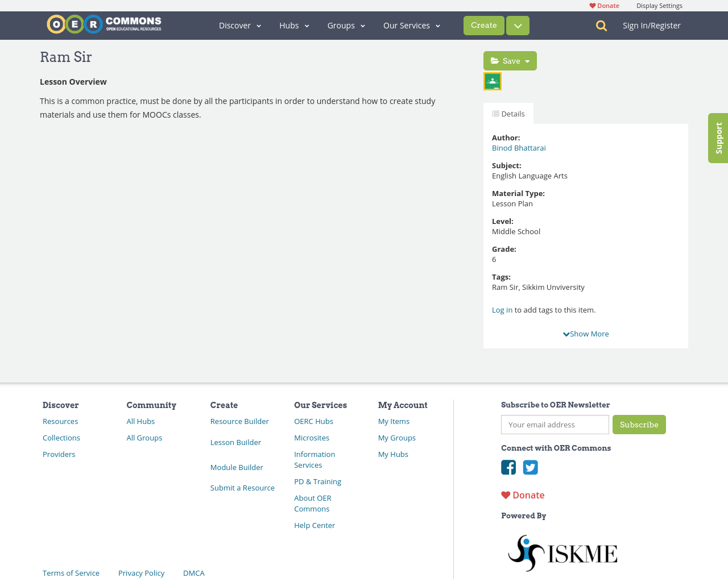Expand the Discover menu
Viewport: 728px width, 582px height.
240,26
